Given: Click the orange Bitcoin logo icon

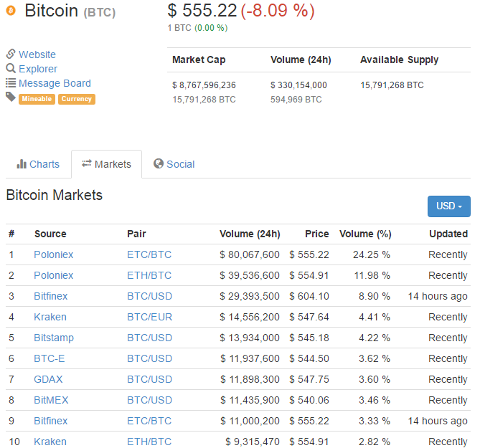Looking at the screenshot, I should point(11,11).
